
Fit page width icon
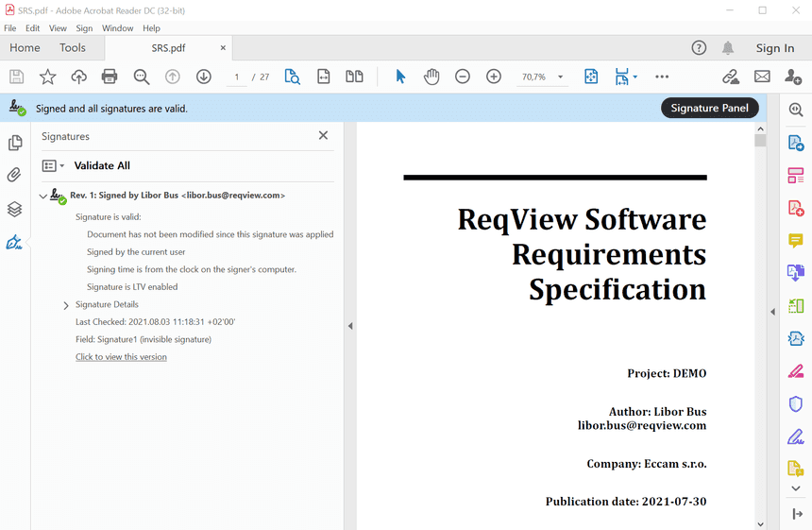324,77
